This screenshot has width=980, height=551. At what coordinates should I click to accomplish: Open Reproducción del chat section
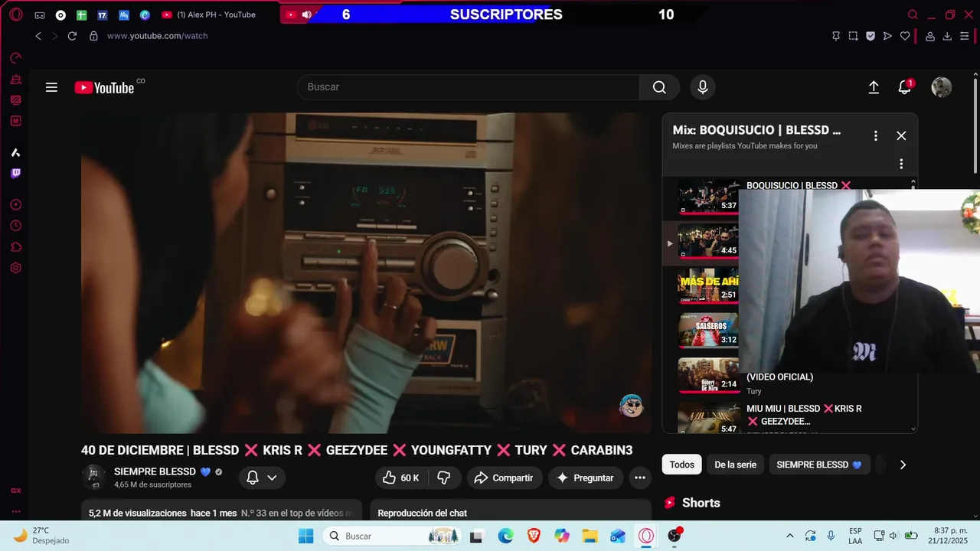point(510,512)
